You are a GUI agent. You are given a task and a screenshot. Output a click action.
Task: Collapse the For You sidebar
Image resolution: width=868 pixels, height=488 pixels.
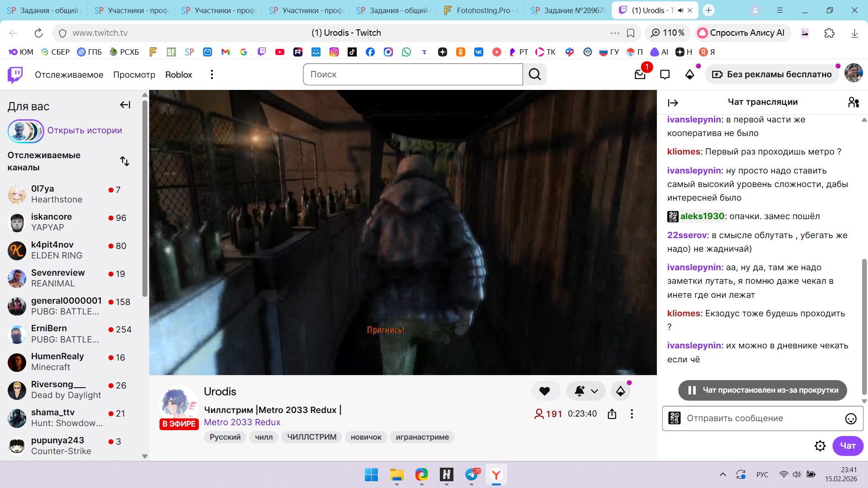coord(125,105)
